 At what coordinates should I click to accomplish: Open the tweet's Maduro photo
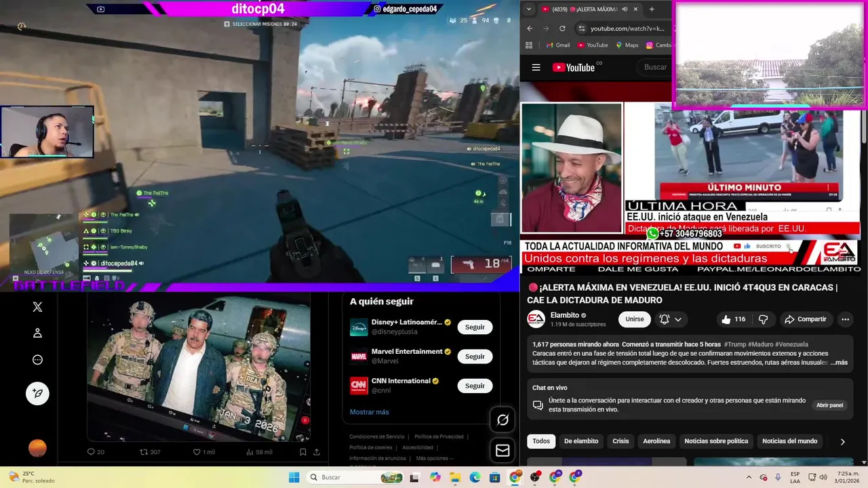pos(198,367)
